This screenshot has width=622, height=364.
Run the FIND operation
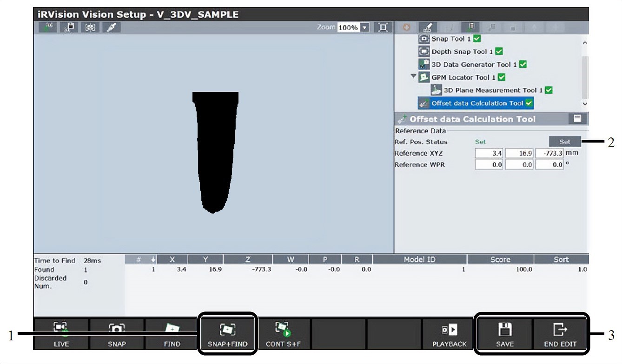tap(172, 334)
